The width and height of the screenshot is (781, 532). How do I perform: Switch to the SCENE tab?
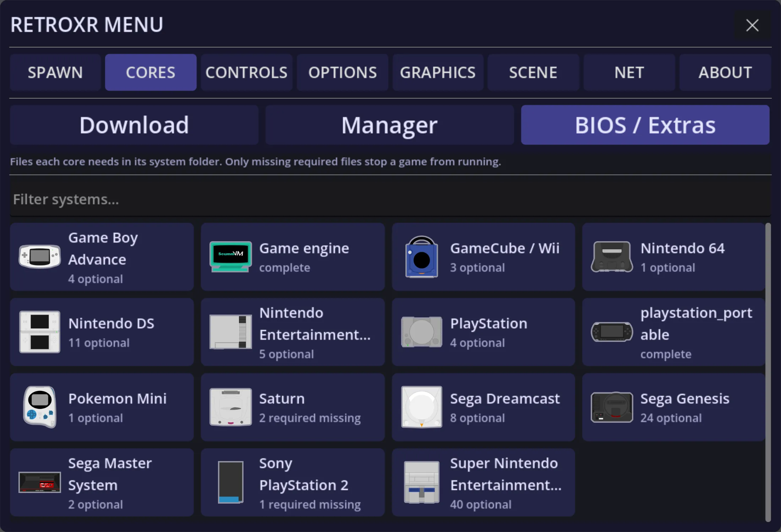[x=533, y=72]
